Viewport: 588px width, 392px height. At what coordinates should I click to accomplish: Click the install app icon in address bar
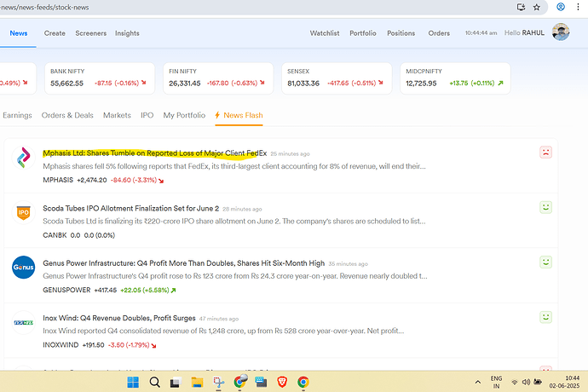point(521,7)
